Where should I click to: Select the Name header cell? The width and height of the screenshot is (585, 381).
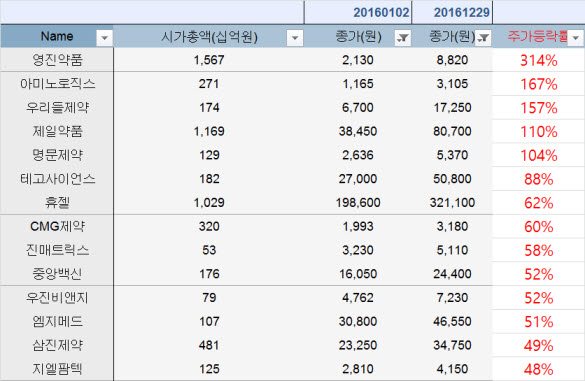click(57, 36)
